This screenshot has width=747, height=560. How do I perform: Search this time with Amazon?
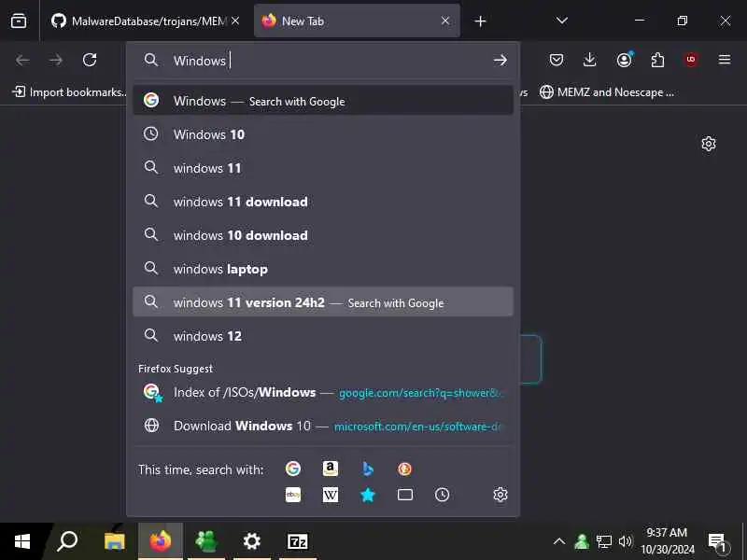click(x=331, y=469)
